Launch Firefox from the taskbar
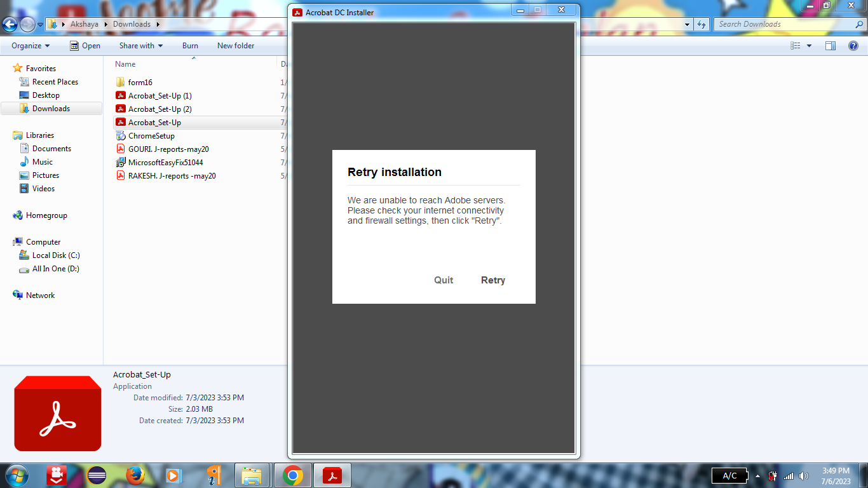 (135, 475)
